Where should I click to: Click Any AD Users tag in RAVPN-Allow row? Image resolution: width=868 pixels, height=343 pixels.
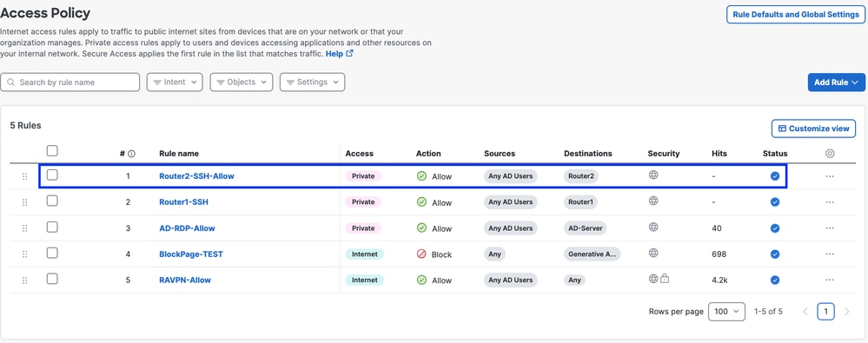pos(510,280)
